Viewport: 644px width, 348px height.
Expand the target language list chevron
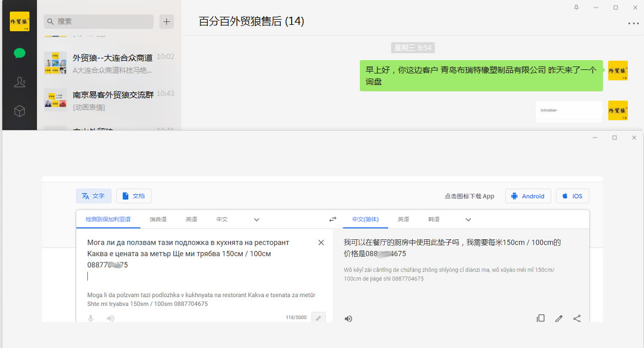click(x=468, y=220)
